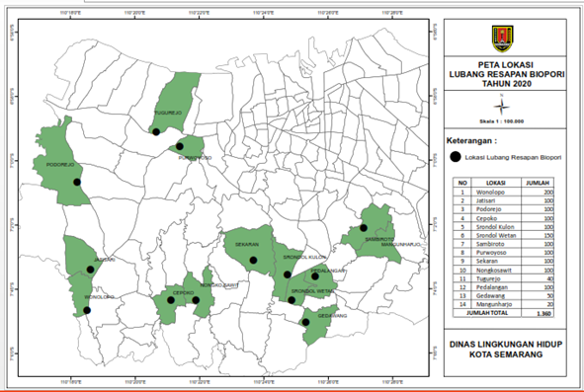Click the Dinas Lingkungan Hidup Kota Semarang text

coord(505,350)
